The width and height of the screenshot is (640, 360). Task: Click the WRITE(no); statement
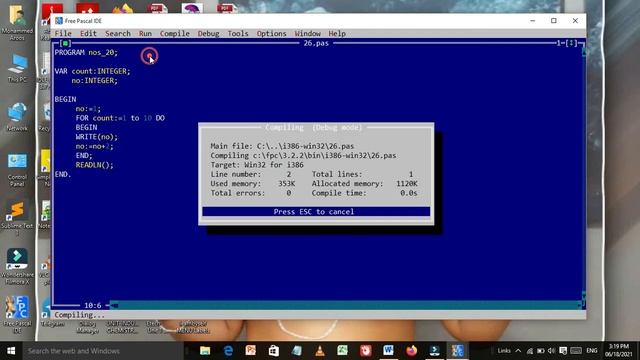click(97, 137)
